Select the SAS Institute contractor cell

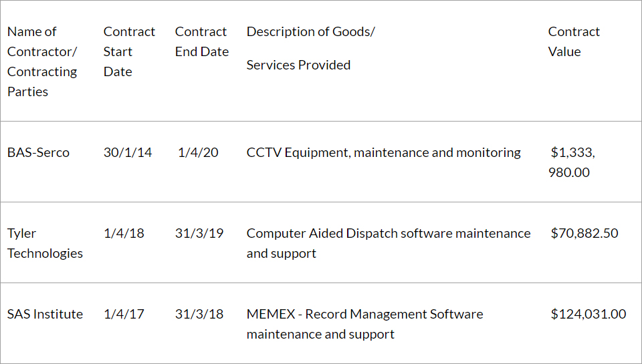(45, 314)
